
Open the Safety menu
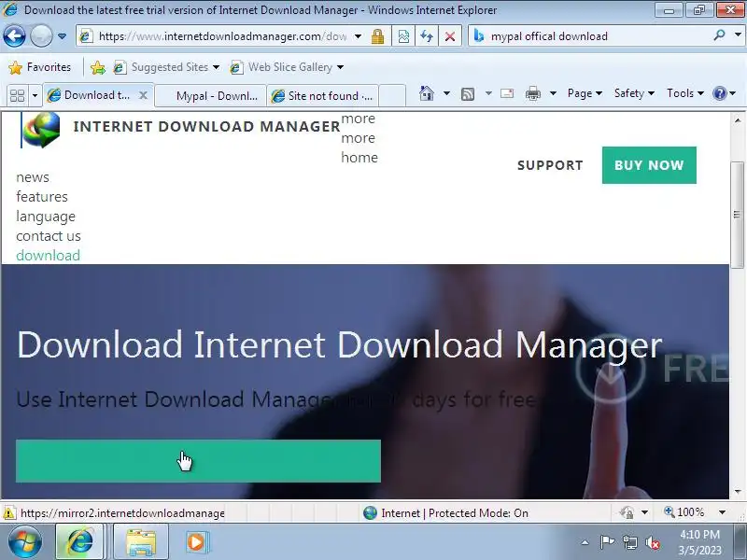634,93
